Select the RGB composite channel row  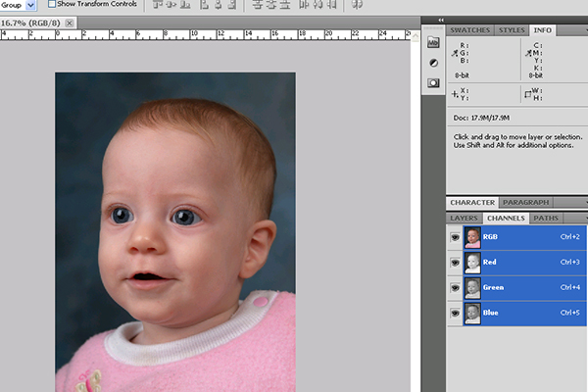[x=524, y=237]
